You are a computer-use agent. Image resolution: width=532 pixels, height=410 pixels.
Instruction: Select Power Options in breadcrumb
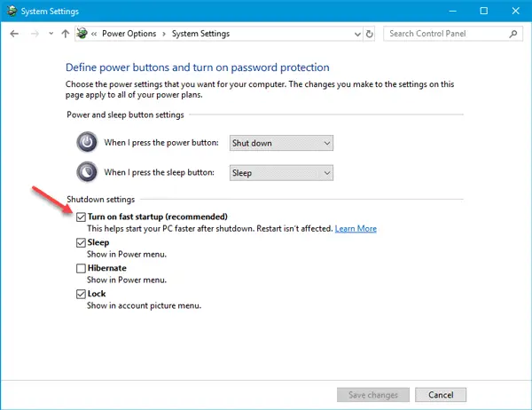point(129,34)
